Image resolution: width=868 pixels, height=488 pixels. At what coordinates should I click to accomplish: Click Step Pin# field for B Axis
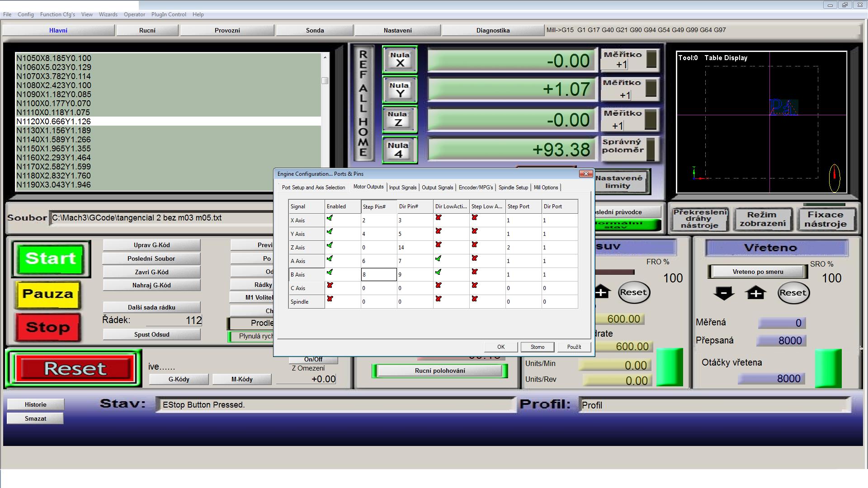tap(379, 274)
